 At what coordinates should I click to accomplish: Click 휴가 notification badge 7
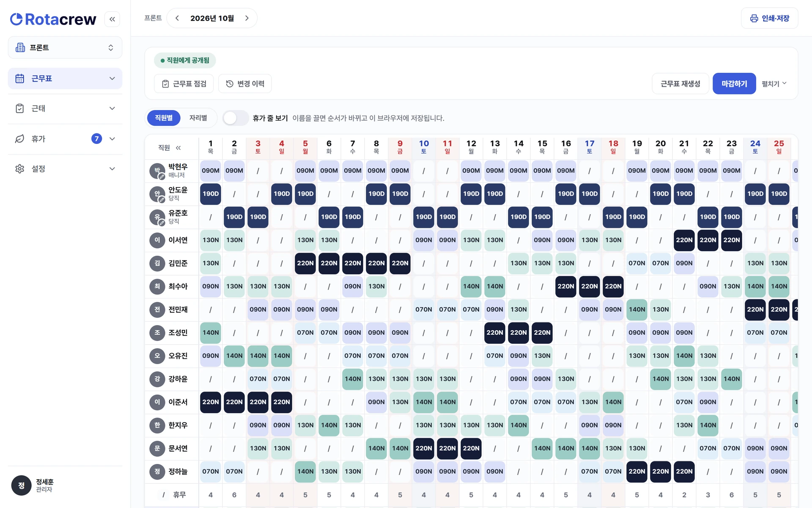(96, 139)
